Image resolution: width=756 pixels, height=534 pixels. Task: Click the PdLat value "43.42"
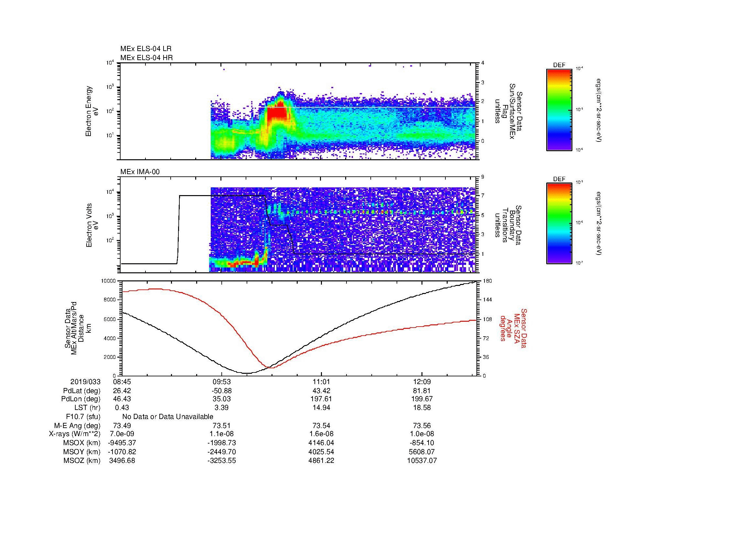tap(321, 391)
